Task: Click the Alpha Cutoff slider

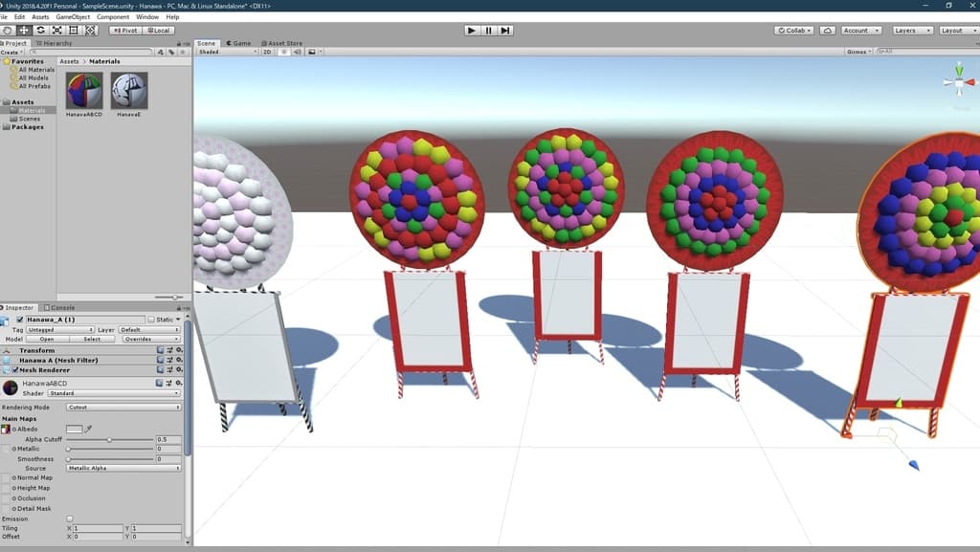Action: pyautogui.click(x=110, y=440)
